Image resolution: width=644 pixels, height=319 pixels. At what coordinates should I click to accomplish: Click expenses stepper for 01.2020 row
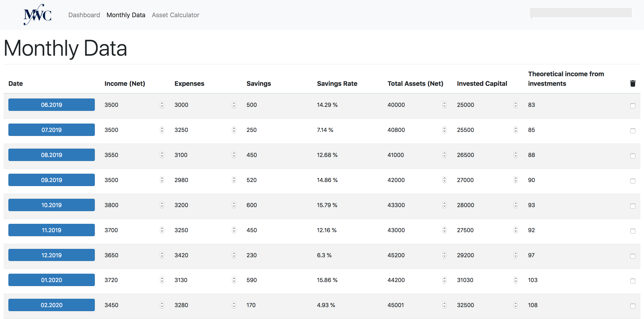point(234,280)
